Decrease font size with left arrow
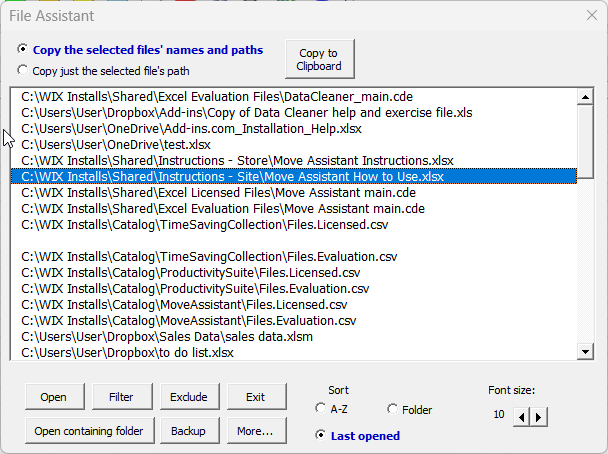The height and width of the screenshot is (454, 608). [x=522, y=417]
